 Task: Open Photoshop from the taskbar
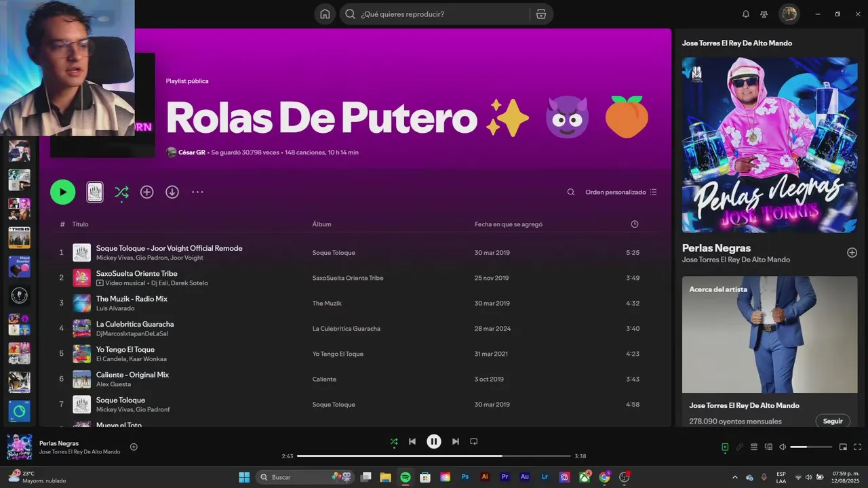point(465,477)
